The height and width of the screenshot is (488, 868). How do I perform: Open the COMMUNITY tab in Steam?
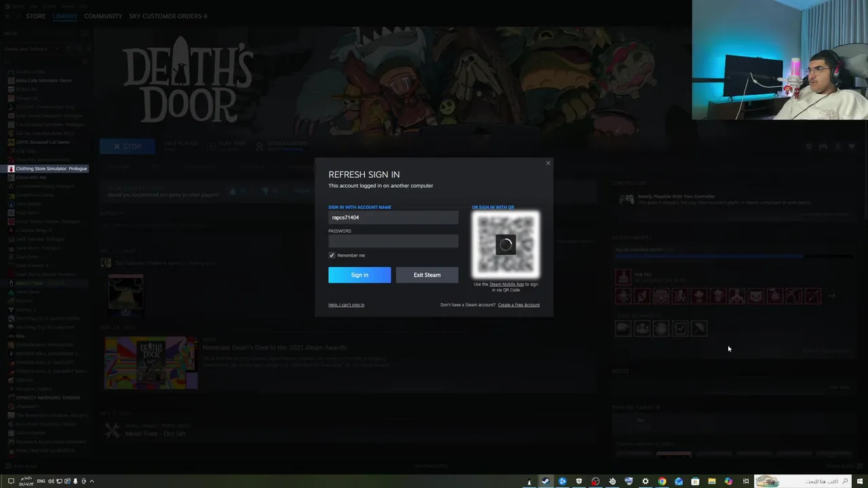pyautogui.click(x=103, y=16)
